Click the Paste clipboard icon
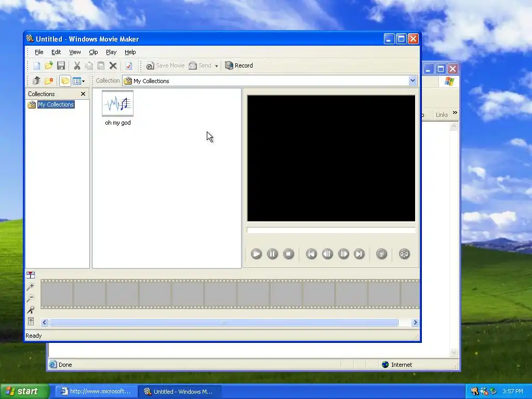Image resolution: width=532 pixels, height=399 pixels. (101, 66)
